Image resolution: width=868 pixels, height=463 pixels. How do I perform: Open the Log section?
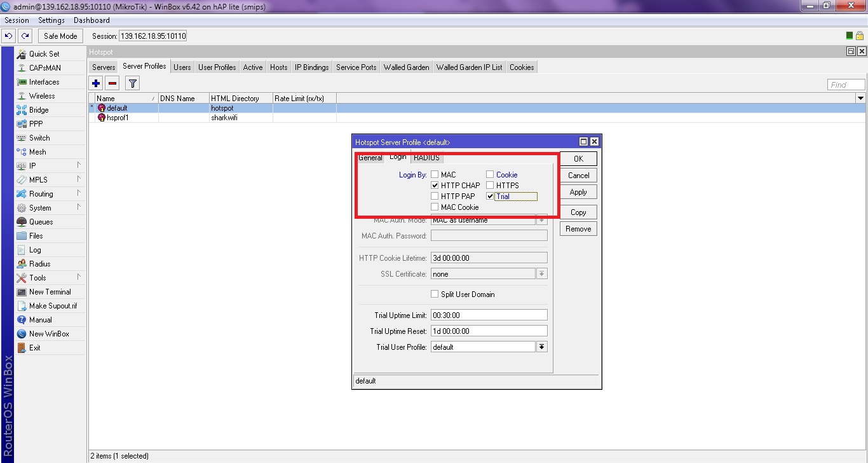35,250
